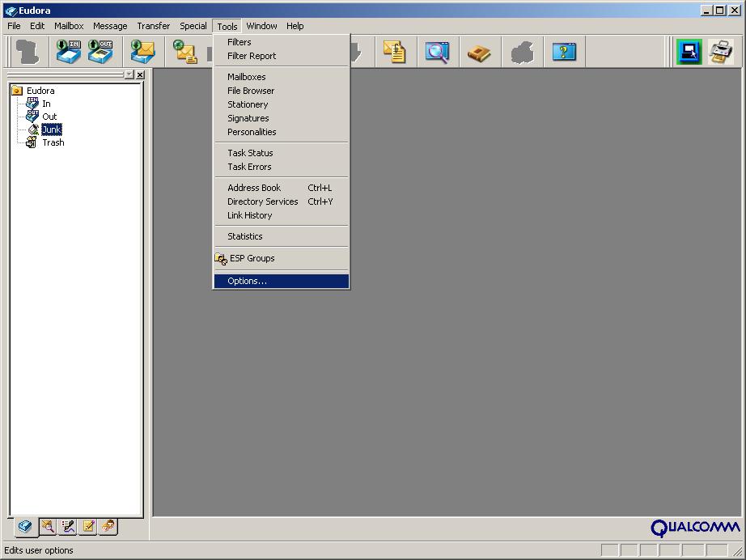
Task: Click the Qualcomm logo
Action: click(x=695, y=528)
